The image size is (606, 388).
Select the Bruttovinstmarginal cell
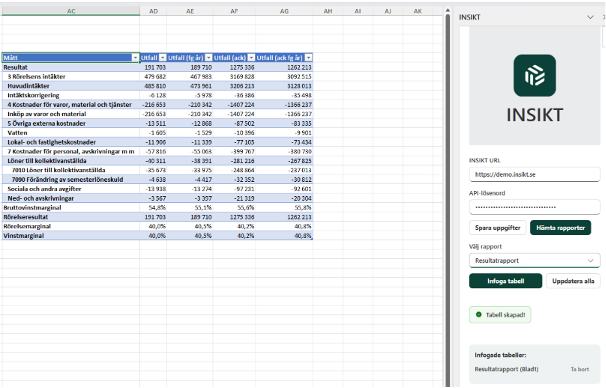tap(71, 208)
